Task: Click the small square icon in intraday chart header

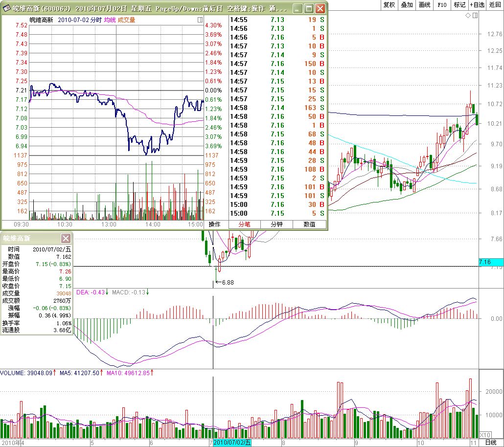Action: pos(200,20)
